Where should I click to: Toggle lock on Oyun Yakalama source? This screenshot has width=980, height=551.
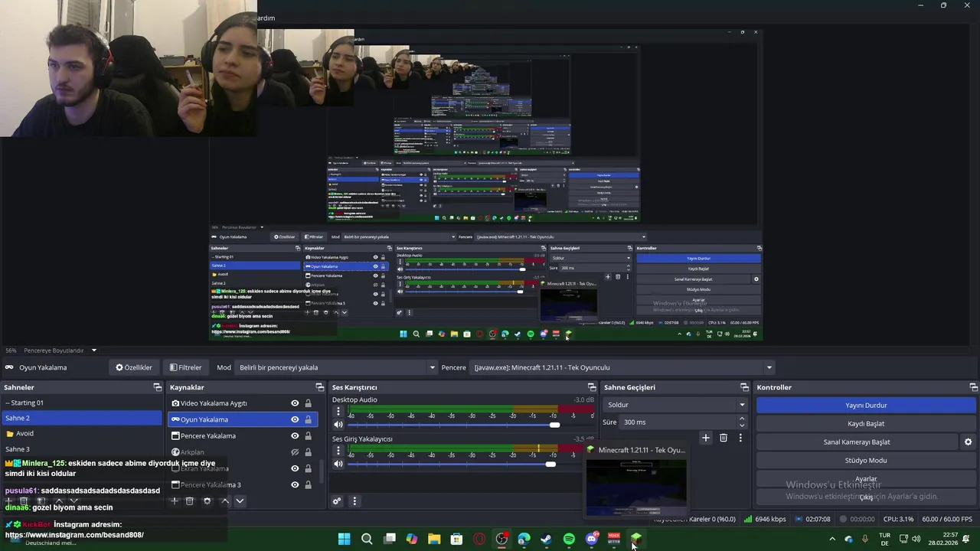coord(308,419)
